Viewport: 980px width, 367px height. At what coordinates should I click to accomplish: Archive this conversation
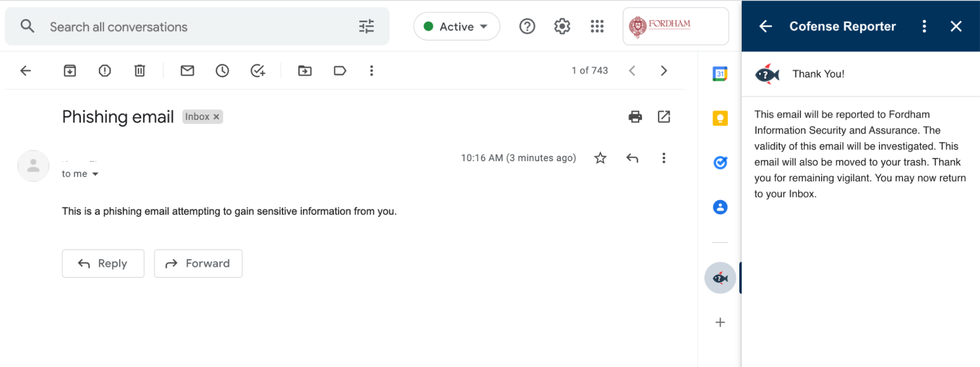pos(70,71)
